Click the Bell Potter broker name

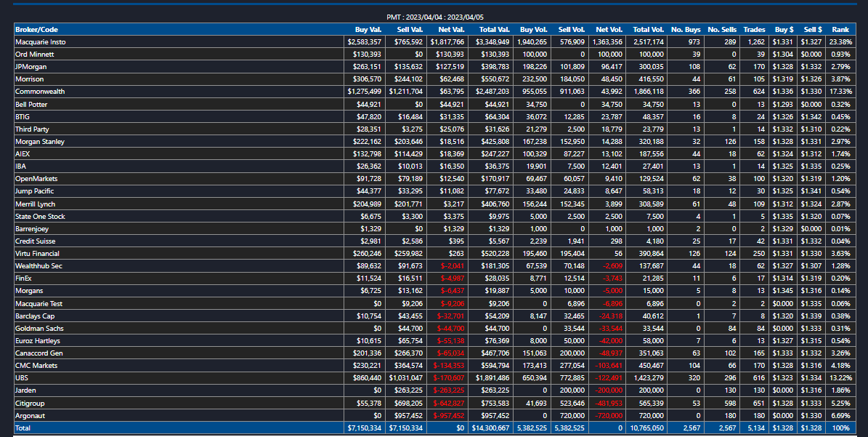click(31, 104)
